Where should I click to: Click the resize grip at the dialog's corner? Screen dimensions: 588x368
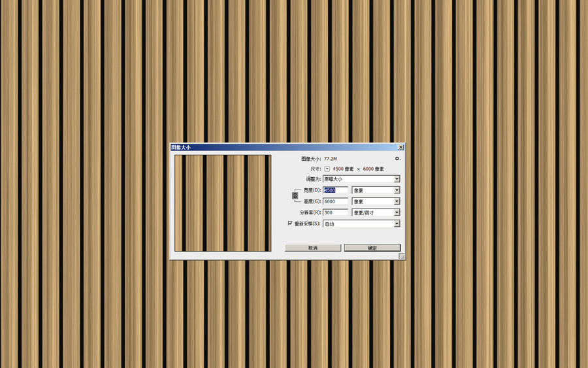402,256
